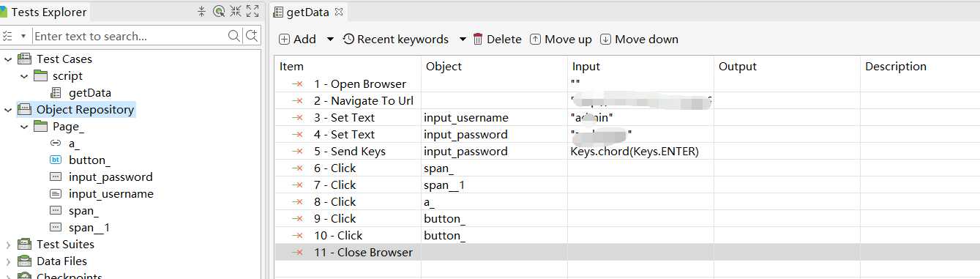Click the Add button
Screen dimensions: 980x279
tap(298, 39)
